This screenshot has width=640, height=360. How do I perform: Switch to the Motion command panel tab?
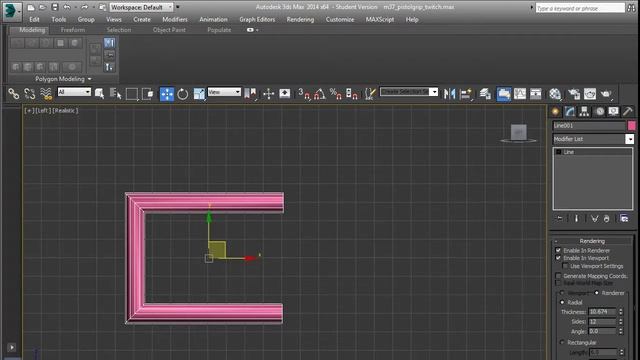coord(599,111)
